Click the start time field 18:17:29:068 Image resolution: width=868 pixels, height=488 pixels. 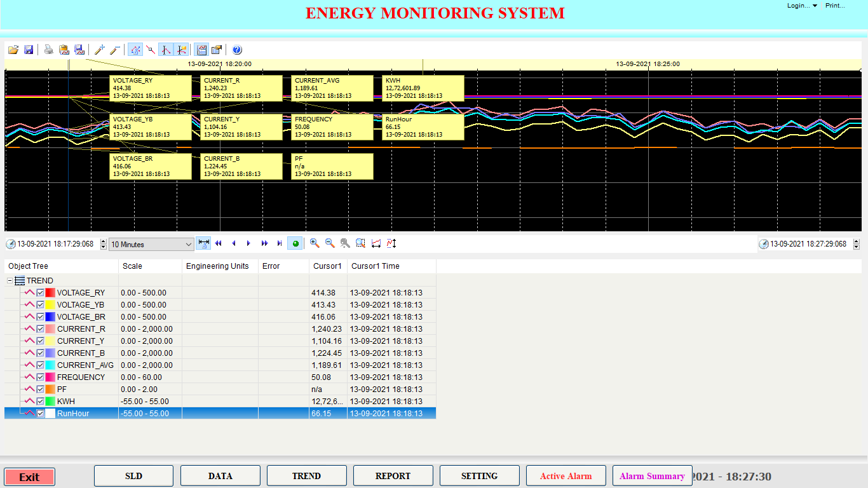[x=55, y=244]
